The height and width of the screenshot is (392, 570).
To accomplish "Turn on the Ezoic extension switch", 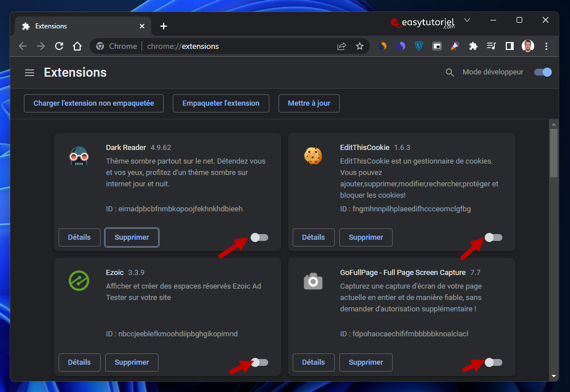I will coord(260,362).
